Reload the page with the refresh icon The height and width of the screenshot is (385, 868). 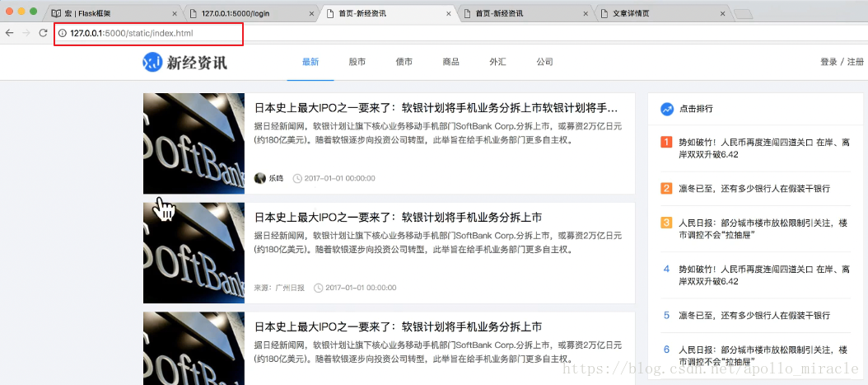coord(43,33)
